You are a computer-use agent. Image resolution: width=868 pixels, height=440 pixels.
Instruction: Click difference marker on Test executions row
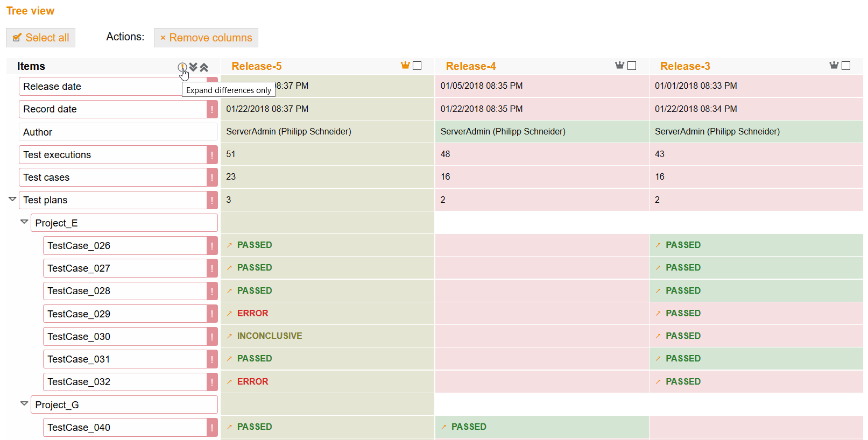[212, 155]
